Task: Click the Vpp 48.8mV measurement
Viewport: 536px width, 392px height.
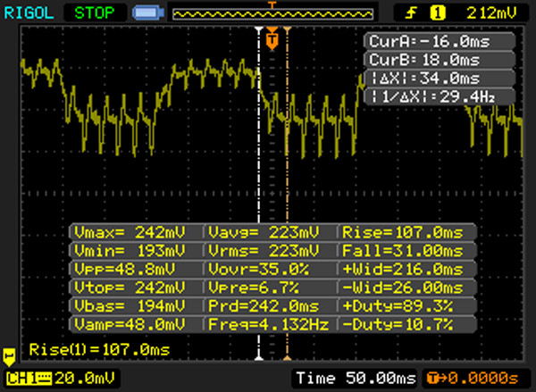Action: [x=136, y=270]
